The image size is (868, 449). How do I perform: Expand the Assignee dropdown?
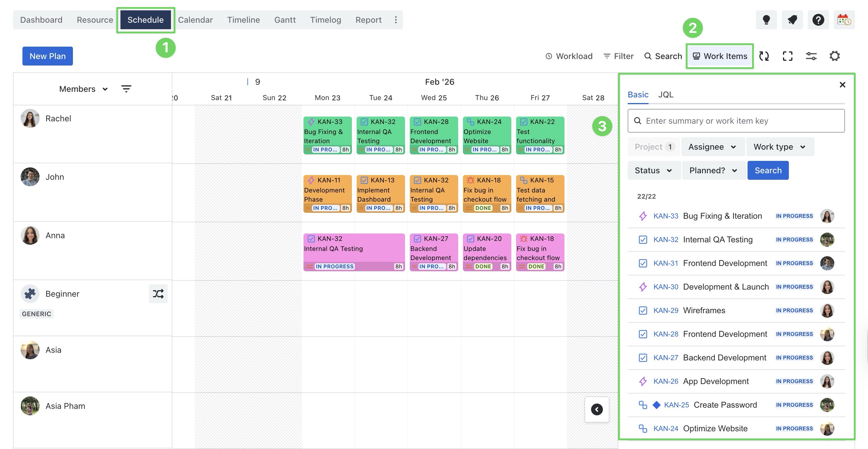tap(712, 147)
